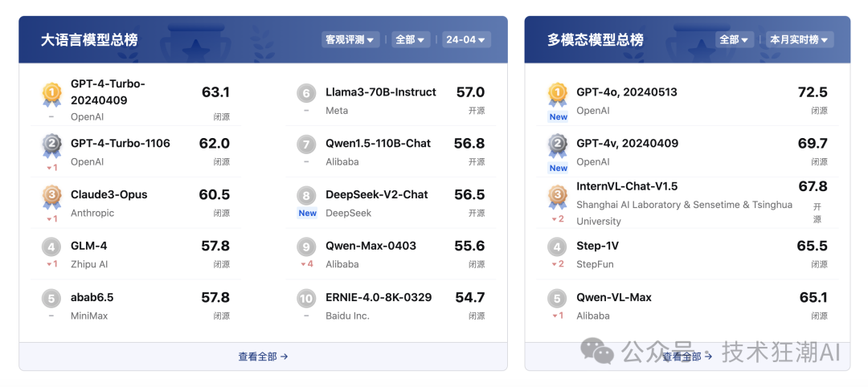Click model name GPT-4-Turbo-1106
Screen dimensions: 868x387
click(120, 143)
